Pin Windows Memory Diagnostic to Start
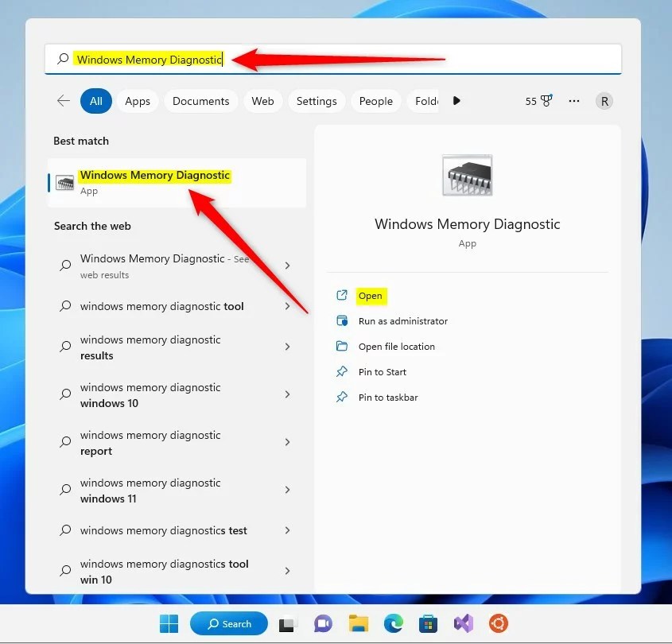The height and width of the screenshot is (644, 672). coord(383,371)
